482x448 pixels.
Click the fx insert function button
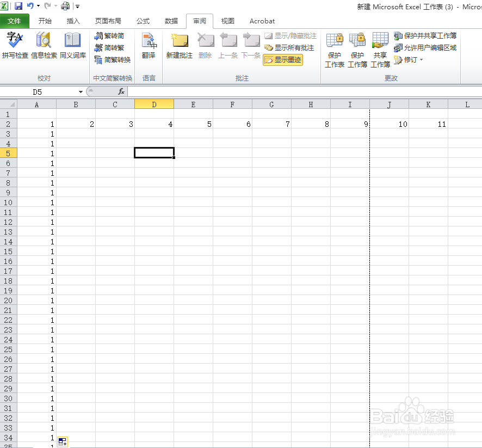pyautogui.click(x=122, y=92)
